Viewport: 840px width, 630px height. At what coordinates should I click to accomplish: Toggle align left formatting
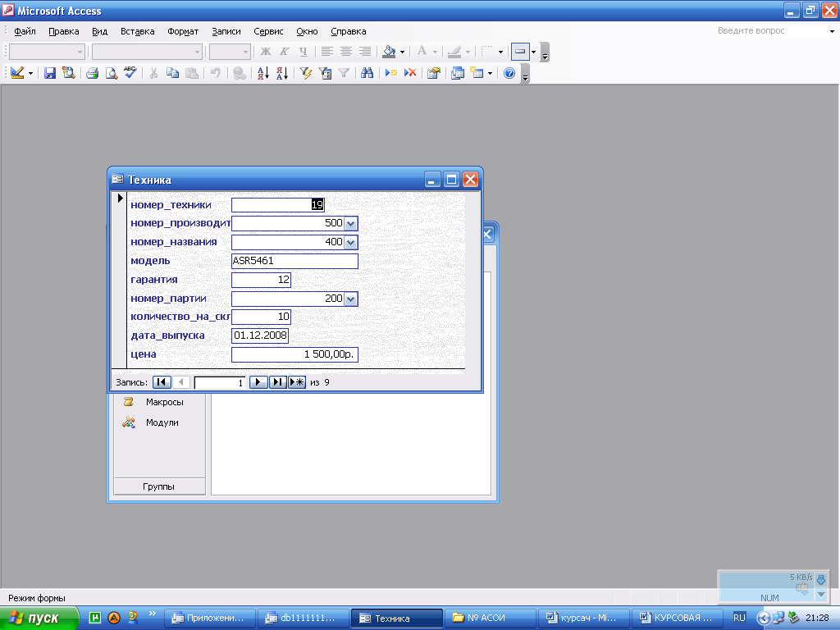326,52
